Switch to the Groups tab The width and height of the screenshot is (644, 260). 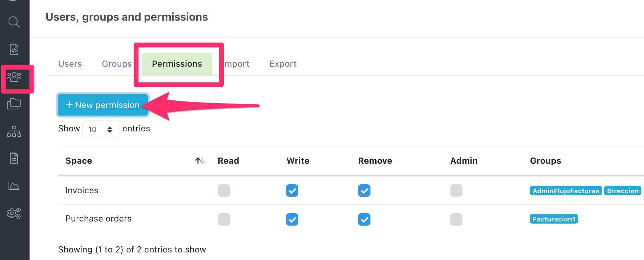[x=117, y=64]
